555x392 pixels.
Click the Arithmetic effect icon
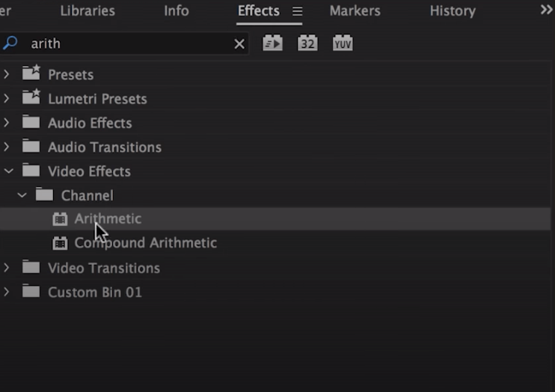coord(60,219)
